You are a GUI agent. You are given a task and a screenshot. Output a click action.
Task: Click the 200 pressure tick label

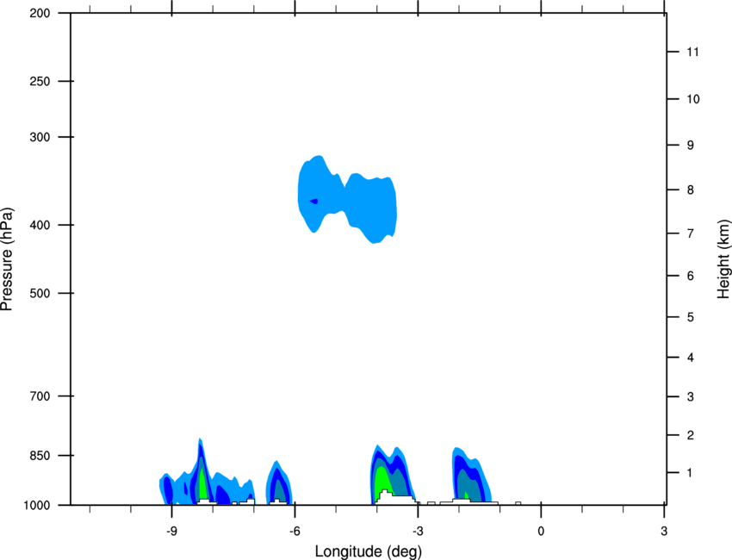pos(40,13)
